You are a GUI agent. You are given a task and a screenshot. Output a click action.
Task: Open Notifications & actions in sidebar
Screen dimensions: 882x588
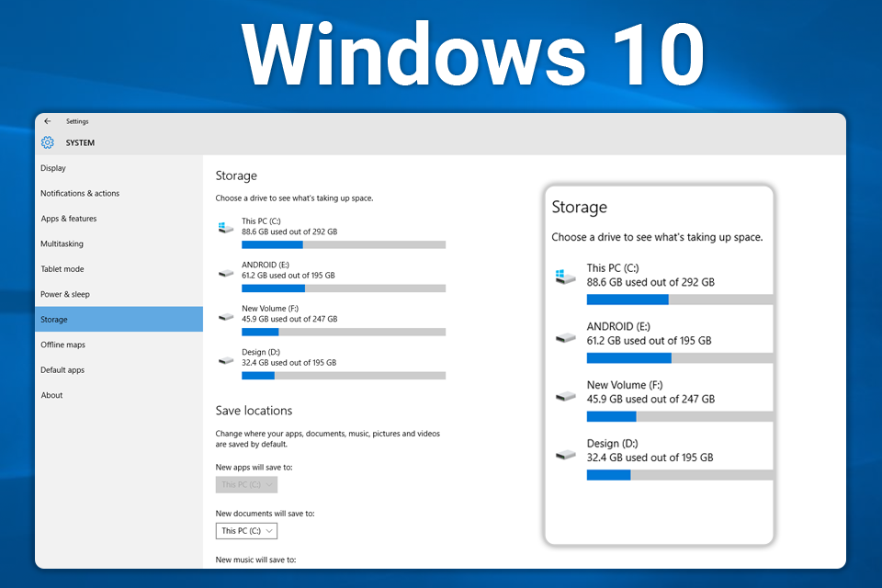click(119, 193)
